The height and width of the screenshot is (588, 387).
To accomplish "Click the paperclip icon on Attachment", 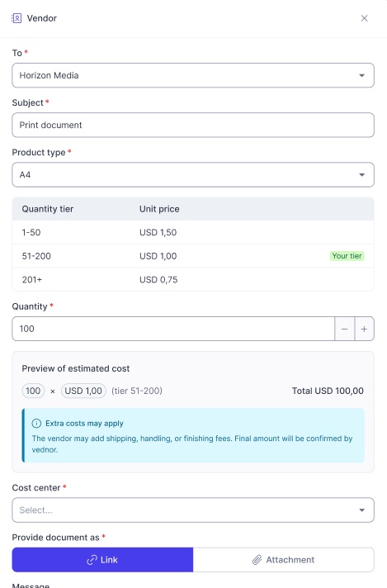I will pyautogui.click(x=257, y=560).
